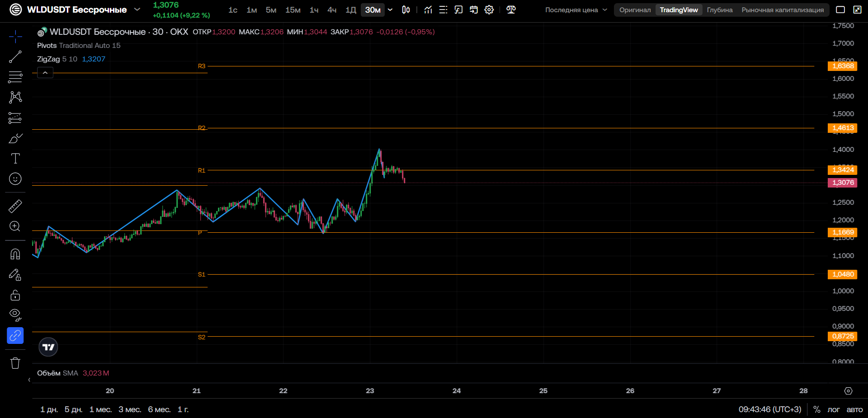Click the ZigZag 5 10 indicator label
This screenshot has width=868, height=418.
57,59
